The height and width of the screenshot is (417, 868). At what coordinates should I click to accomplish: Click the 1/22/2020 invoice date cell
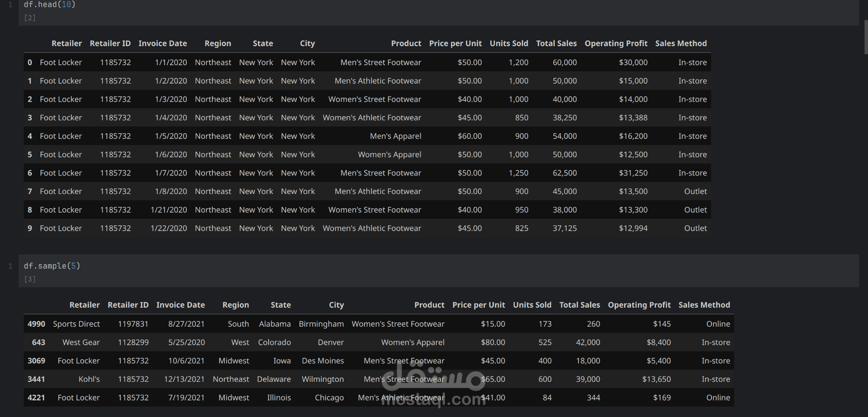(x=169, y=228)
